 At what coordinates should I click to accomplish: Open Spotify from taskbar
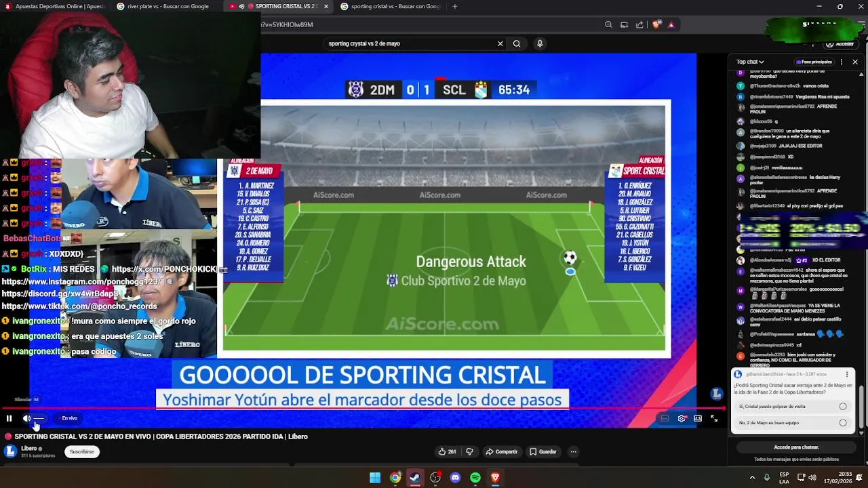click(475, 478)
